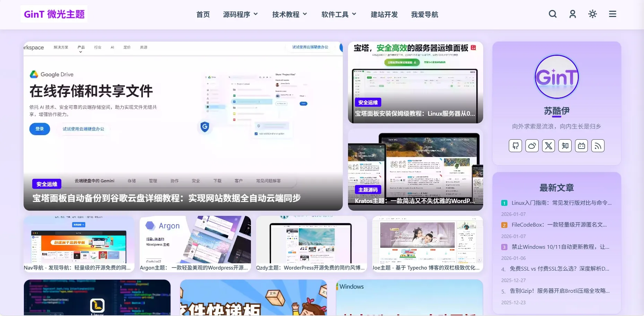Image resolution: width=644 pixels, height=316 pixels.
Task: Open latest article 告别Gzip
Action: 560,291
